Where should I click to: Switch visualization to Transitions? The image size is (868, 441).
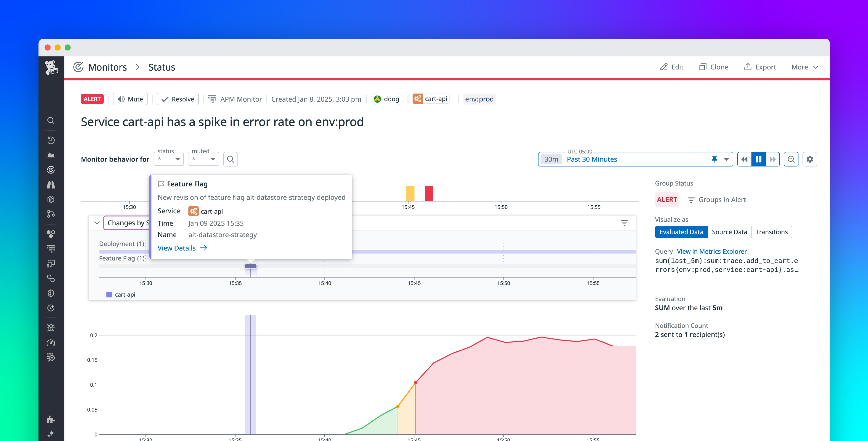tap(772, 232)
